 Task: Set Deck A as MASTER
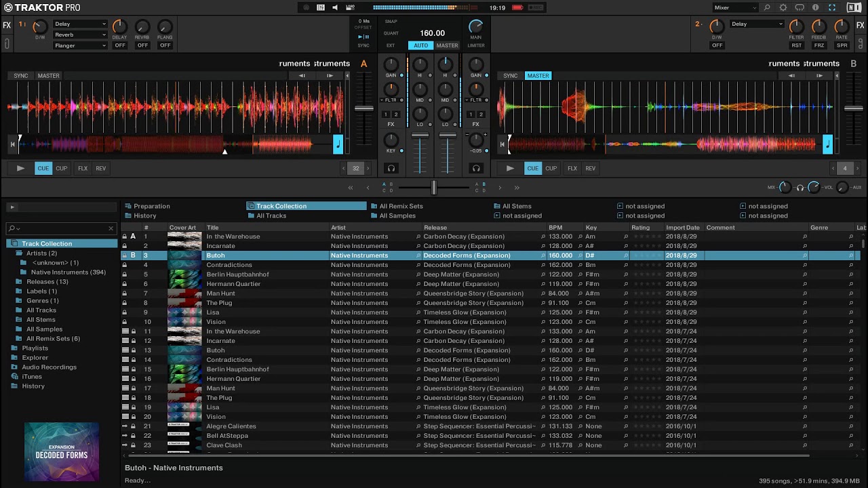pos(48,76)
